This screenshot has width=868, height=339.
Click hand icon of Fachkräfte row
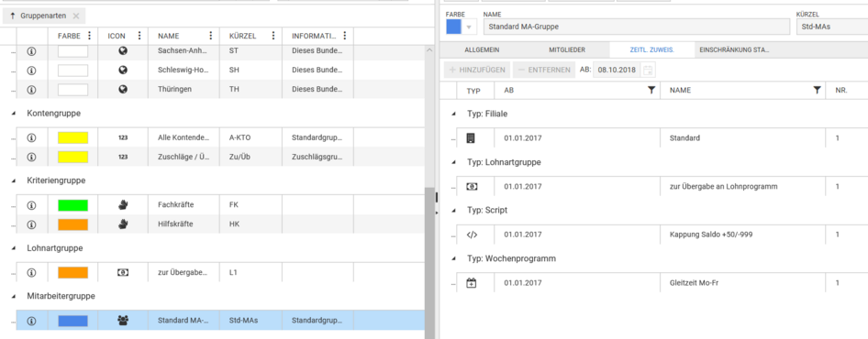point(123,205)
